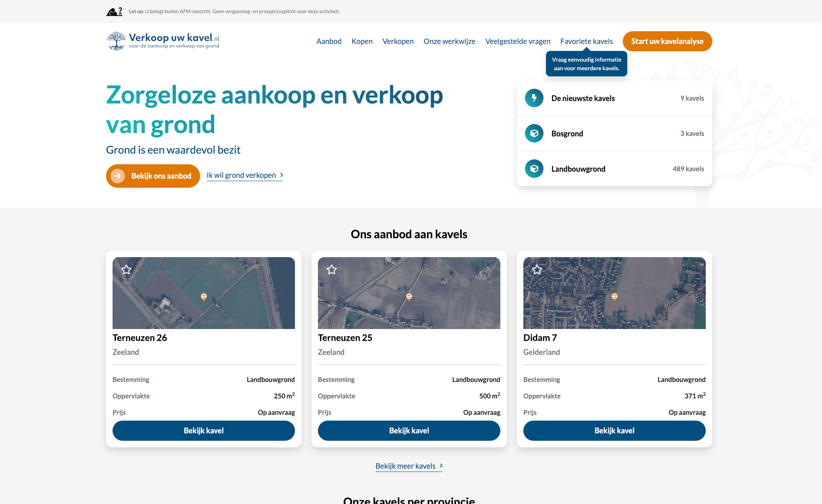Open Veelgestelde vragen in navigation
822x504 pixels.
point(518,41)
